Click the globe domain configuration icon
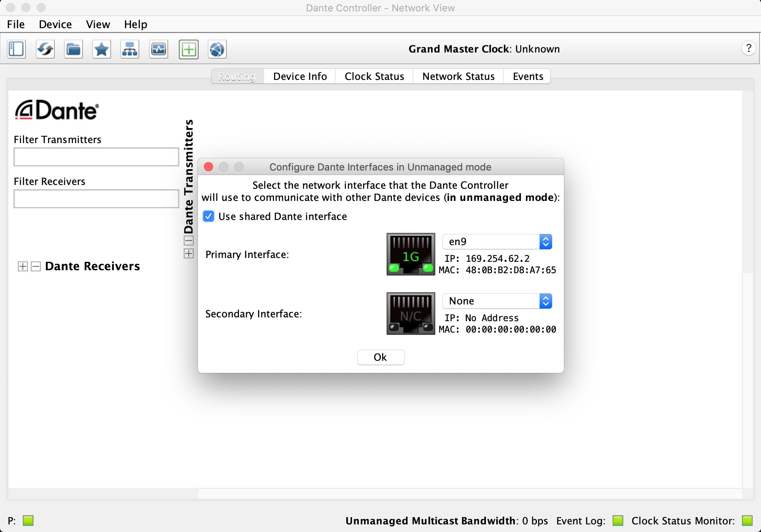761x532 pixels. pyautogui.click(x=217, y=49)
